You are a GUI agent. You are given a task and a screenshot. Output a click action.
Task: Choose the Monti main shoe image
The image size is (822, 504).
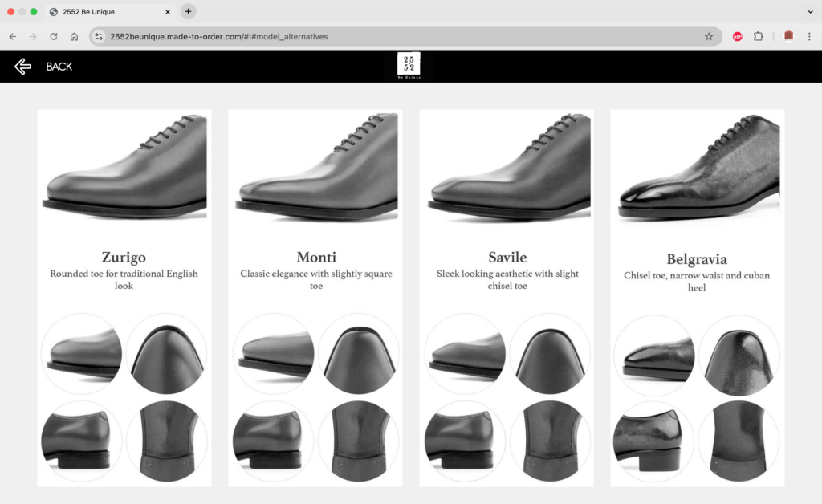[x=315, y=167]
